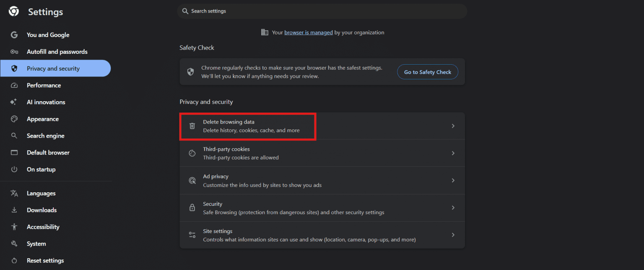Viewport: 644px width, 270px height.
Task: Click the trash icon for Delete browsing data
Action: pos(192,126)
